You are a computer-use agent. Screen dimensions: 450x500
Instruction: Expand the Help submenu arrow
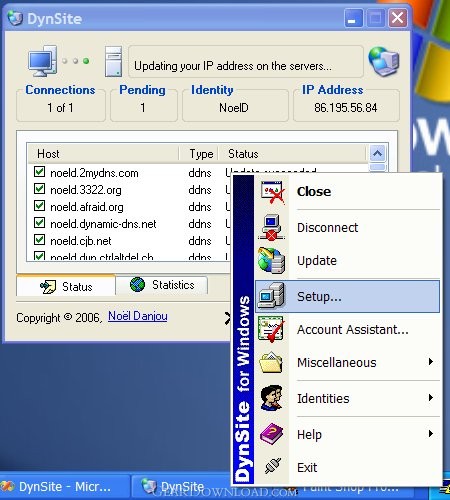431,434
